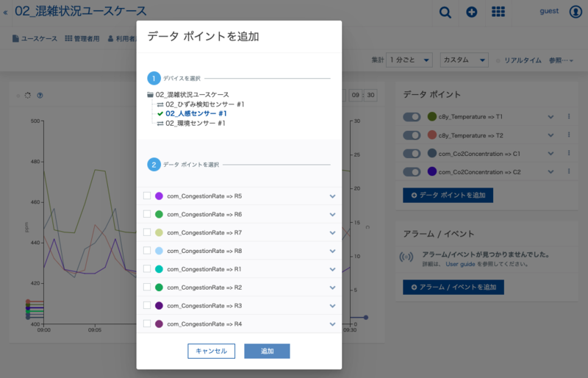Screen dimensions: 588x378
Task: Expand the com_CongestionRate R3 row chevron
Action: (x=333, y=306)
